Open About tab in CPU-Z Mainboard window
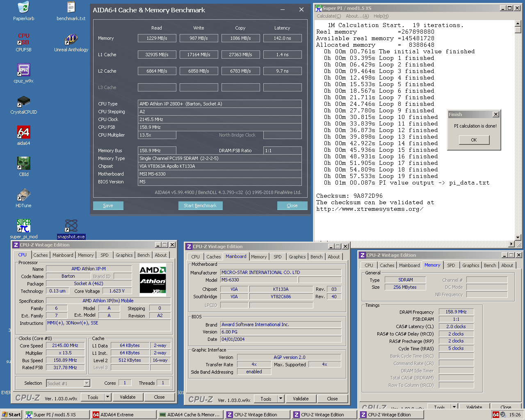Screen dimensions: 525x420 [x=334, y=257]
